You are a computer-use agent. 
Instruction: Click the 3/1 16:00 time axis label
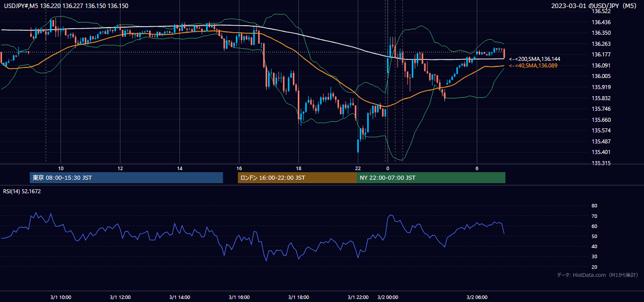(239, 297)
